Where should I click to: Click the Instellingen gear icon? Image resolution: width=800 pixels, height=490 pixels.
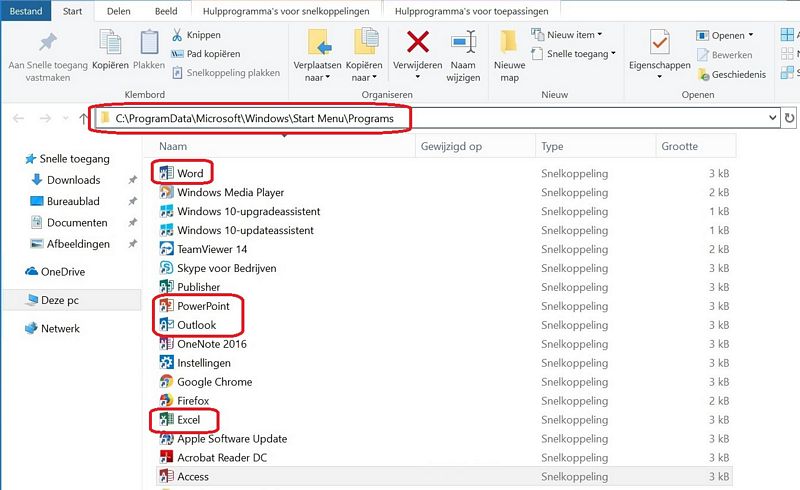pyautogui.click(x=166, y=362)
